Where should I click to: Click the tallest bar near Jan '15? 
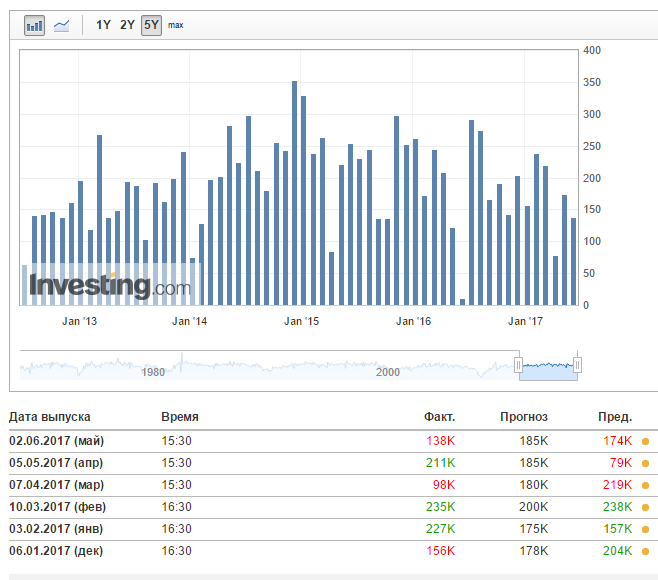point(295,193)
